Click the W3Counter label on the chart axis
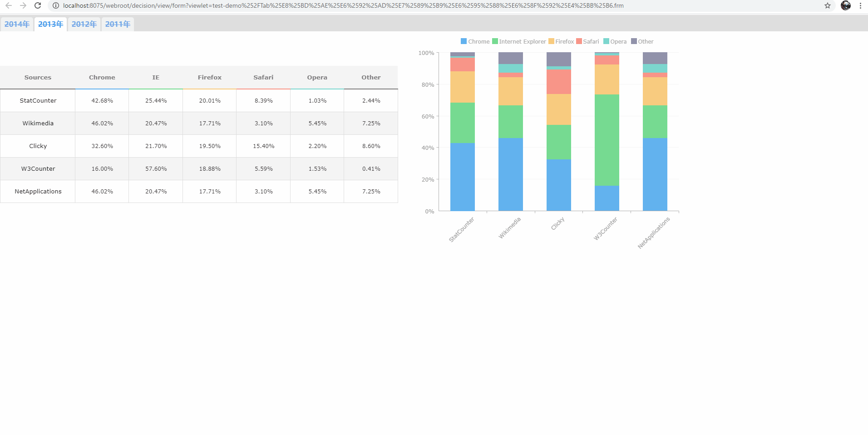868x435 pixels. pos(606,228)
